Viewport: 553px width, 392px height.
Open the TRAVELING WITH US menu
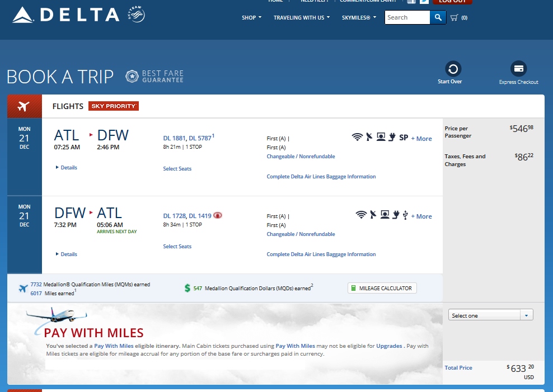tap(301, 18)
